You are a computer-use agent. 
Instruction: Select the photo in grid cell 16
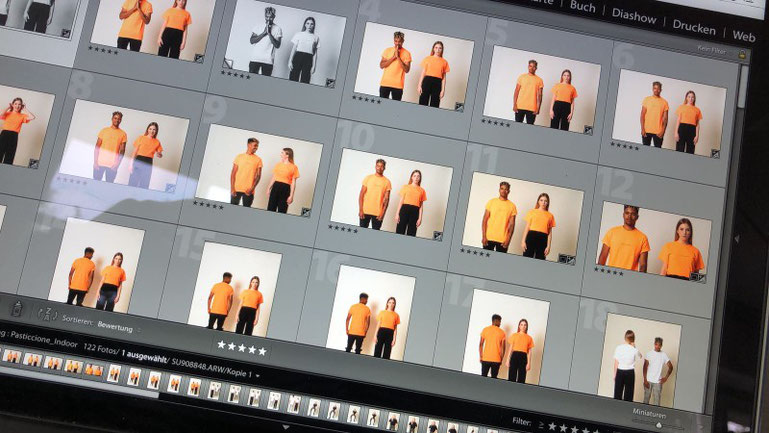[x=371, y=314]
